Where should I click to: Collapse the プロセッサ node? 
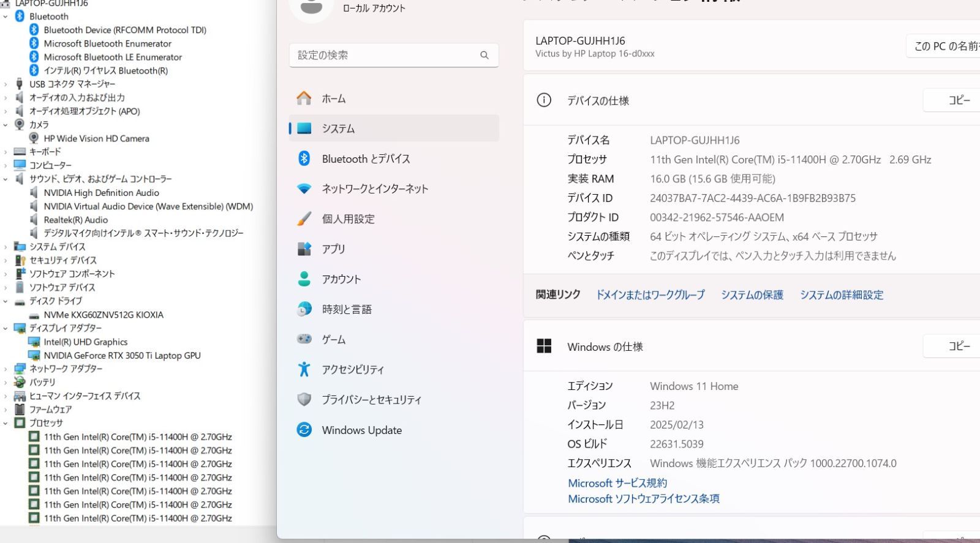point(6,423)
